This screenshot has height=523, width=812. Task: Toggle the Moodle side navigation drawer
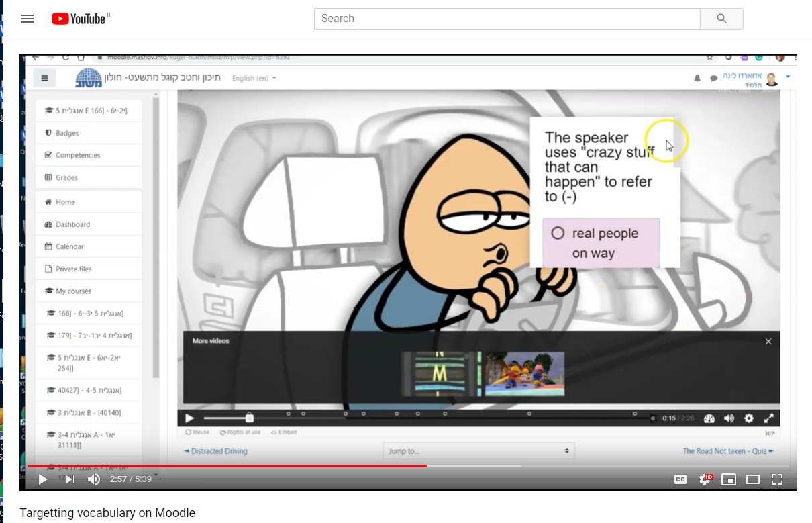pyautogui.click(x=45, y=78)
